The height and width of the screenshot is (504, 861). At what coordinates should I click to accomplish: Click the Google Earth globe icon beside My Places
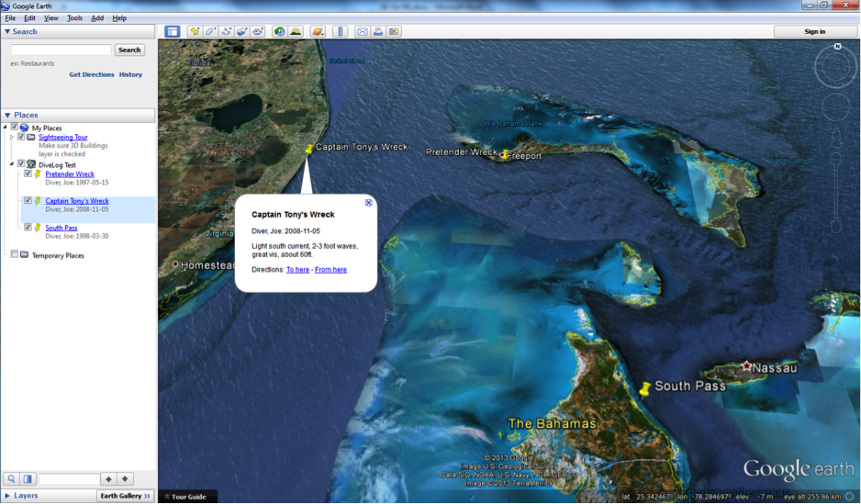[x=24, y=128]
